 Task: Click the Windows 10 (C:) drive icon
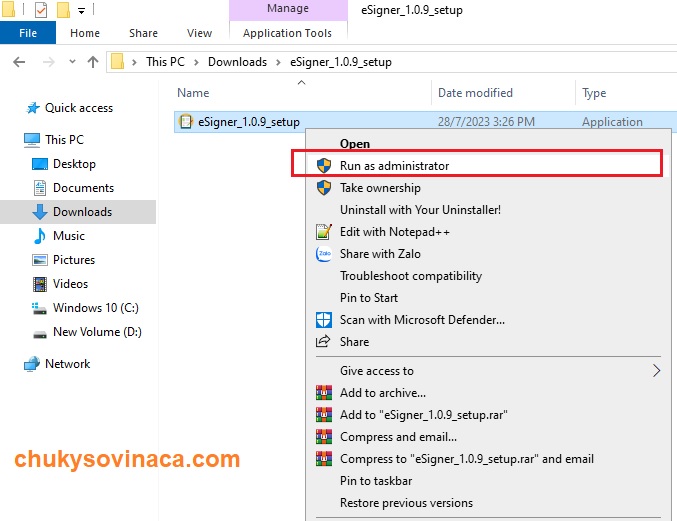[x=39, y=308]
